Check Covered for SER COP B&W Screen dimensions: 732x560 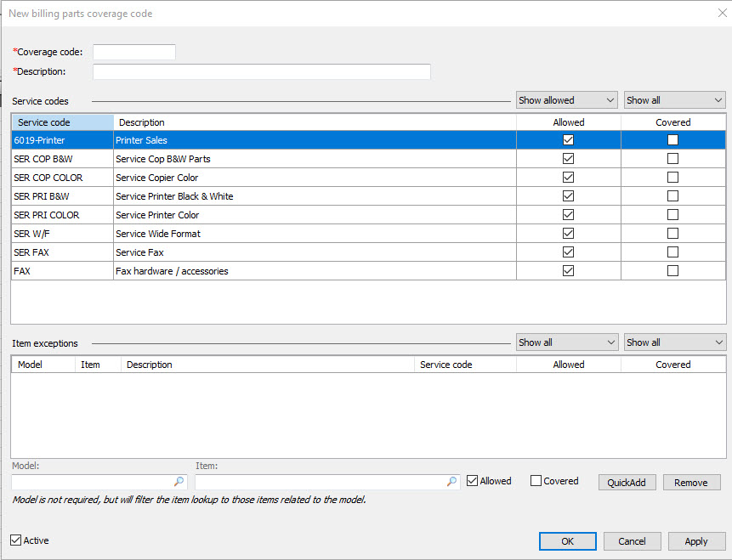coord(672,158)
